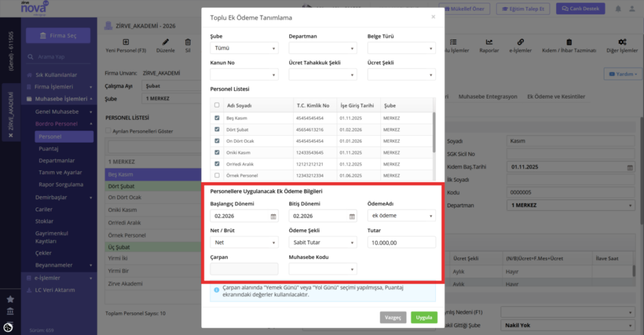Toggle select-all checkbox in Personel Listesi header
This screenshot has width=644, height=335.
[217, 105]
